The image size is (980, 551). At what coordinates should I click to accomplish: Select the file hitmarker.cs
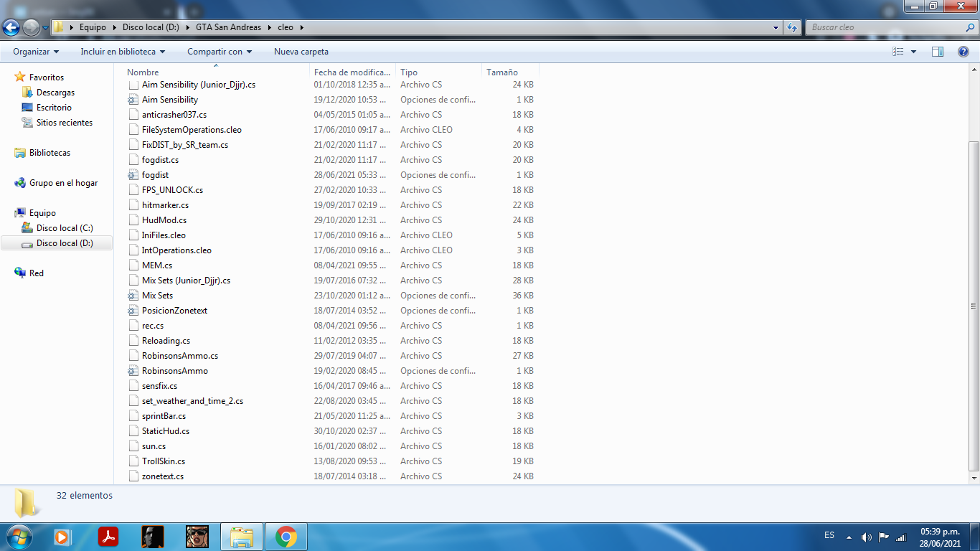coord(165,205)
